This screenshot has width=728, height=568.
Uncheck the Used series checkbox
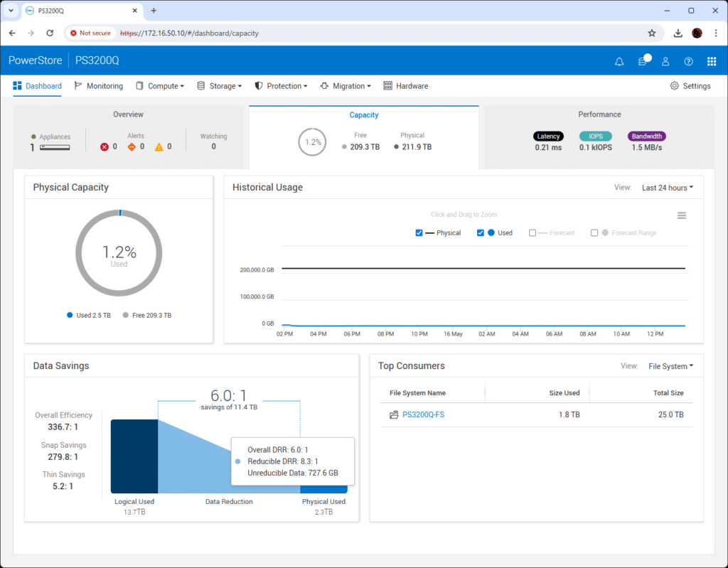[x=480, y=232]
